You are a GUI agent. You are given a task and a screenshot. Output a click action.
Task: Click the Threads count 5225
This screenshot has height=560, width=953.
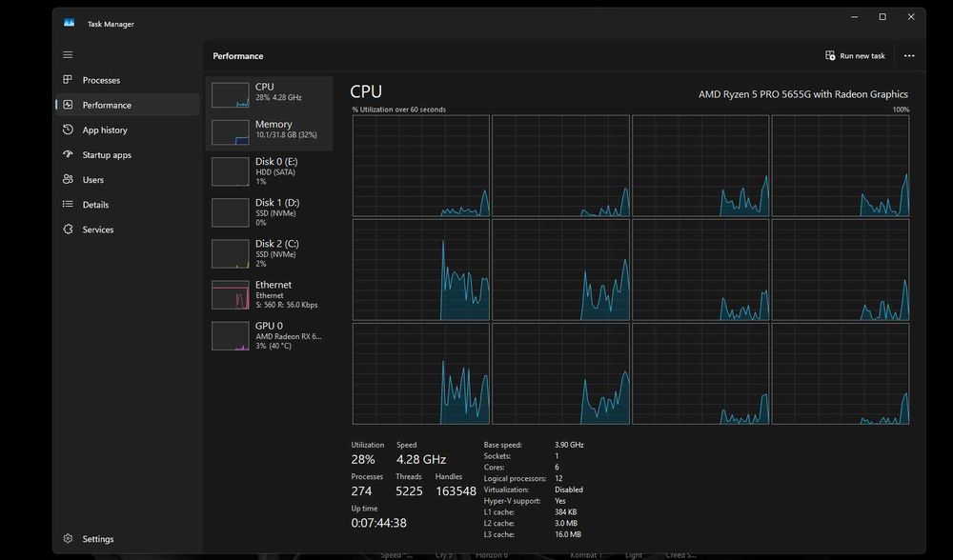409,490
